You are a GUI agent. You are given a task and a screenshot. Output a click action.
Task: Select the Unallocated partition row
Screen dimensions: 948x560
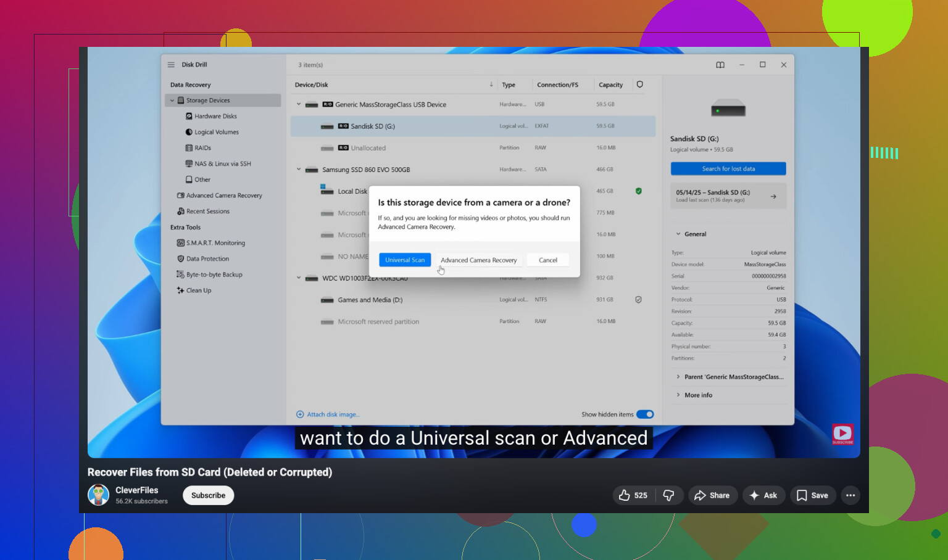pos(473,148)
